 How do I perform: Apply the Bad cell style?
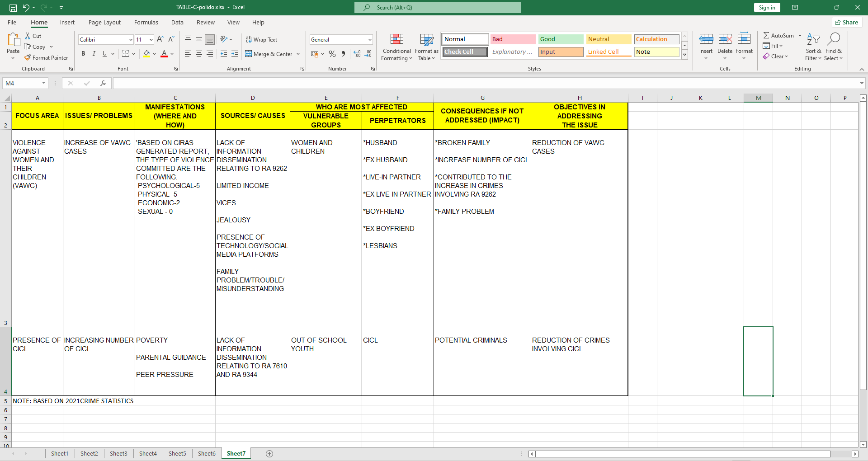[x=513, y=39]
